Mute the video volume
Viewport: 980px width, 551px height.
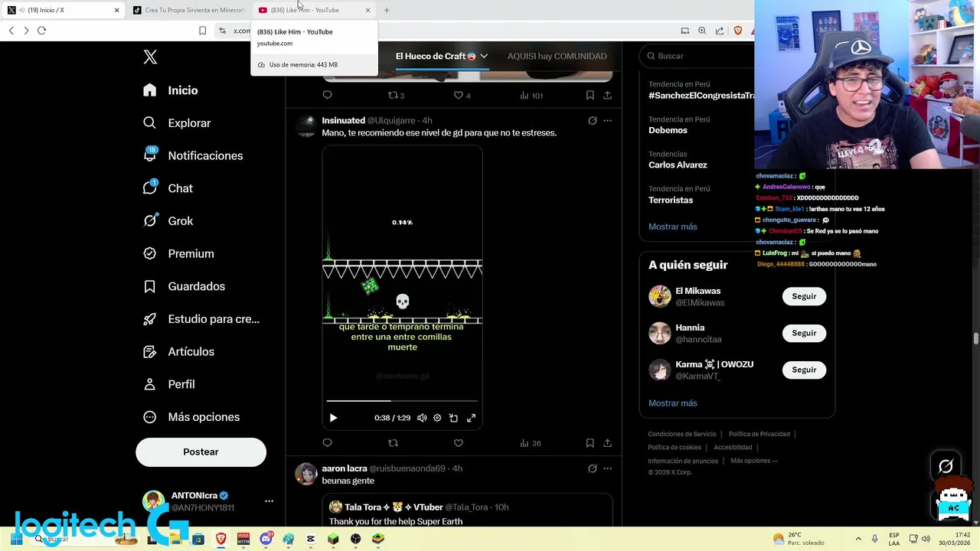pyautogui.click(x=422, y=418)
